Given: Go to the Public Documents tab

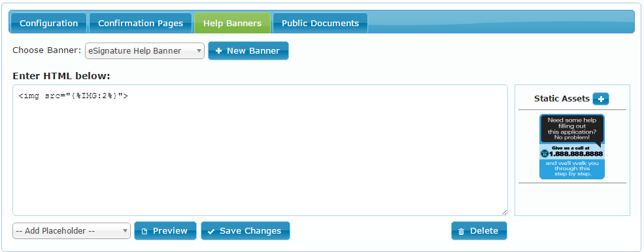Looking at the screenshot, I should coord(320,23).
